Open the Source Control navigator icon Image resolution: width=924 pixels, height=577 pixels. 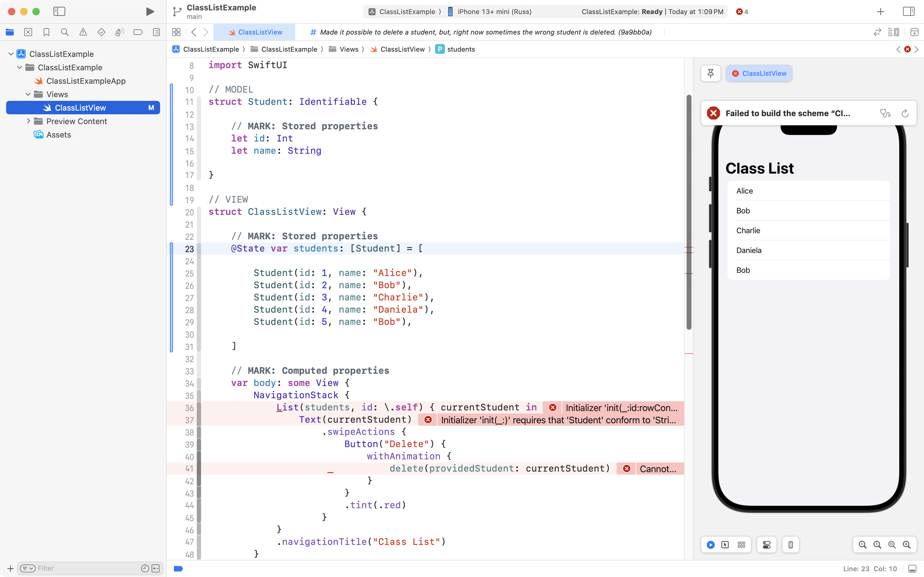click(x=28, y=32)
